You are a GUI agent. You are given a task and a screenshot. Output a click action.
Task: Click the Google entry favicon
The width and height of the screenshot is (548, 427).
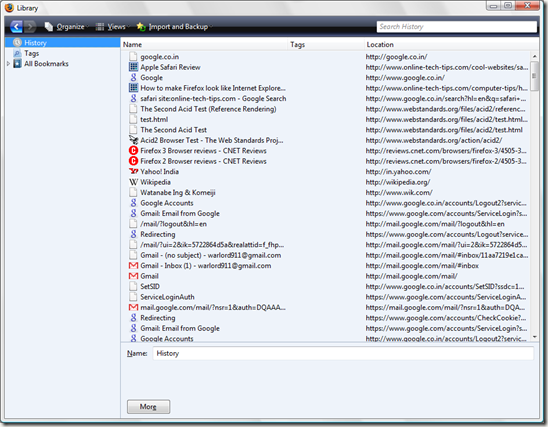(133, 77)
